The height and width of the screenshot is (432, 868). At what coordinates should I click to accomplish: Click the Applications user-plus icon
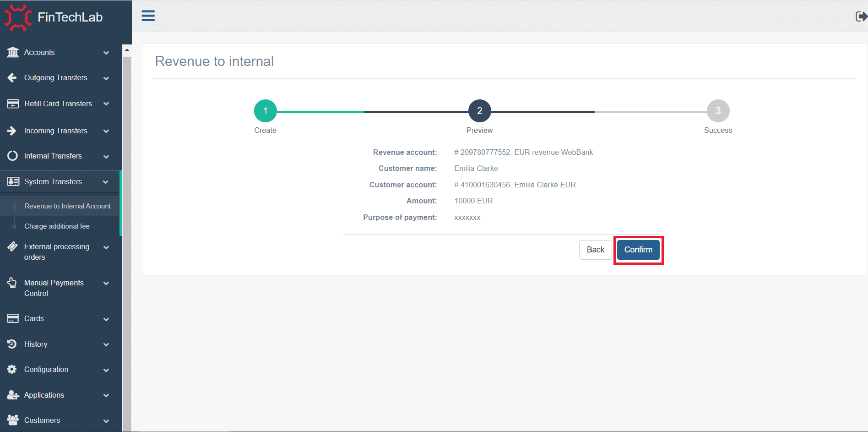click(13, 395)
